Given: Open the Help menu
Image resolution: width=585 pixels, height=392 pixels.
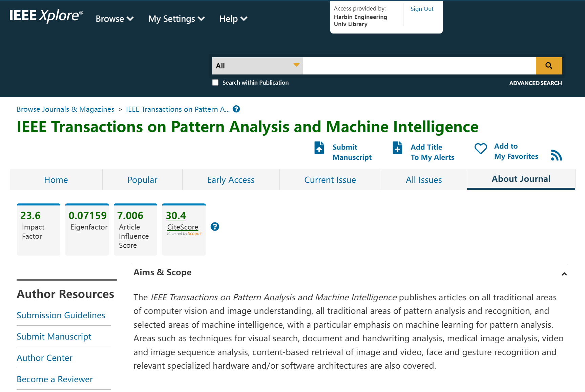Looking at the screenshot, I should pos(233,19).
